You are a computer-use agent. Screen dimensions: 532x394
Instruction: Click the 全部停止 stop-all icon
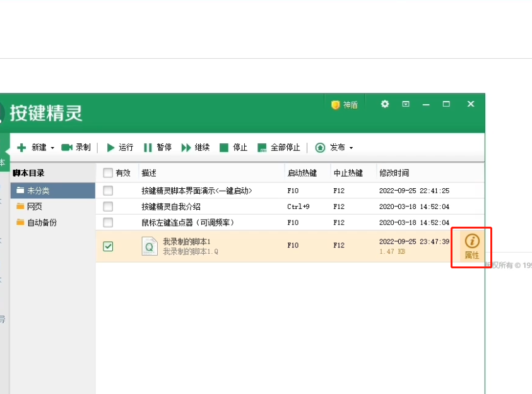coord(262,148)
